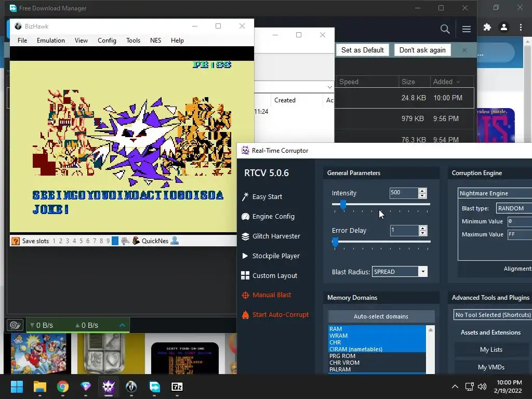
Task: Open the Nightmare Engine dropdown
Action: point(495,193)
